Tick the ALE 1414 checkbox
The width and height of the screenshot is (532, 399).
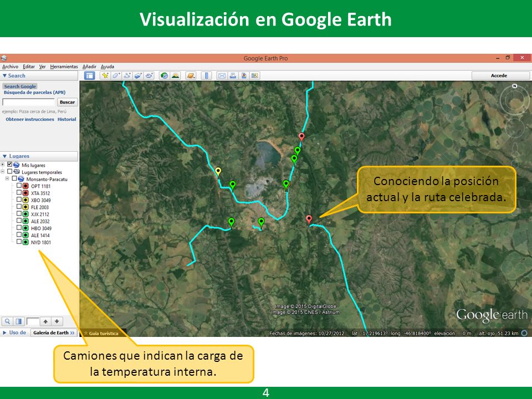coord(19,235)
